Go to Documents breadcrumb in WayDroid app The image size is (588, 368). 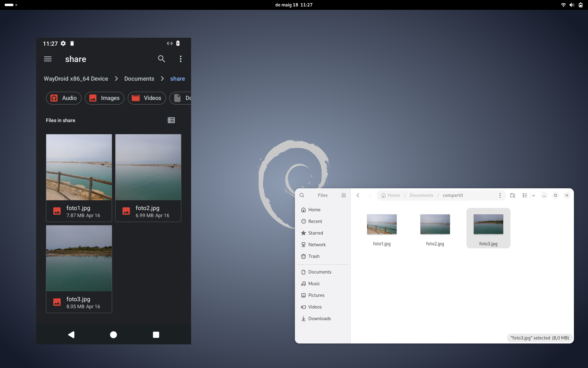139,79
